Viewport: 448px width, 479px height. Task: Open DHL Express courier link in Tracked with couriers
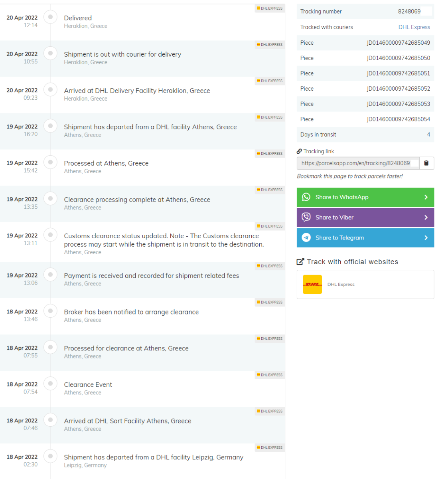[414, 27]
